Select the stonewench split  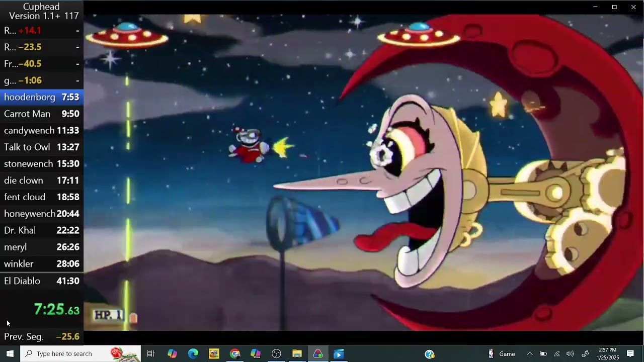click(x=42, y=163)
